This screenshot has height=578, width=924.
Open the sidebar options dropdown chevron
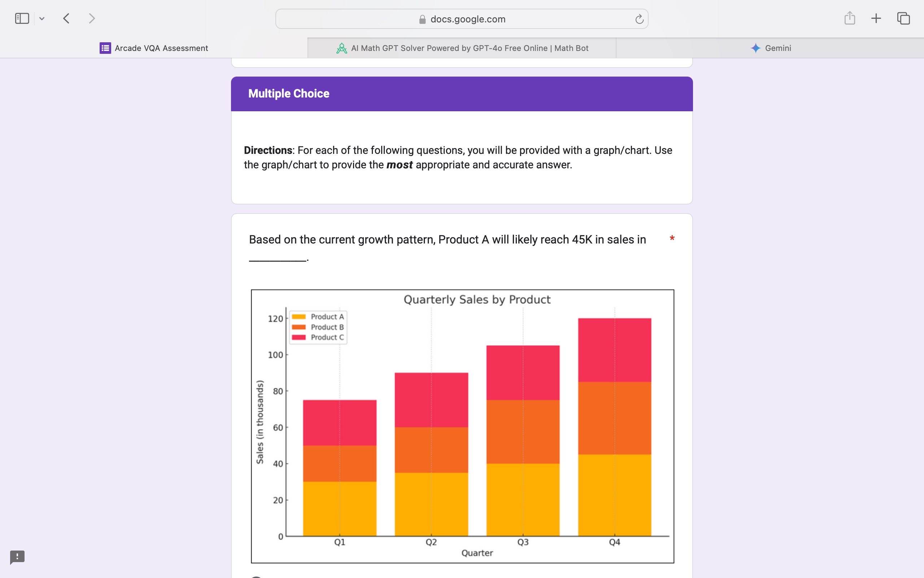click(42, 18)
